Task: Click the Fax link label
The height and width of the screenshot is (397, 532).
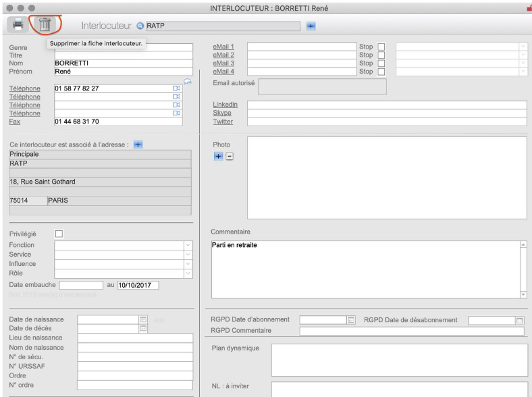Action: [15, 122]
